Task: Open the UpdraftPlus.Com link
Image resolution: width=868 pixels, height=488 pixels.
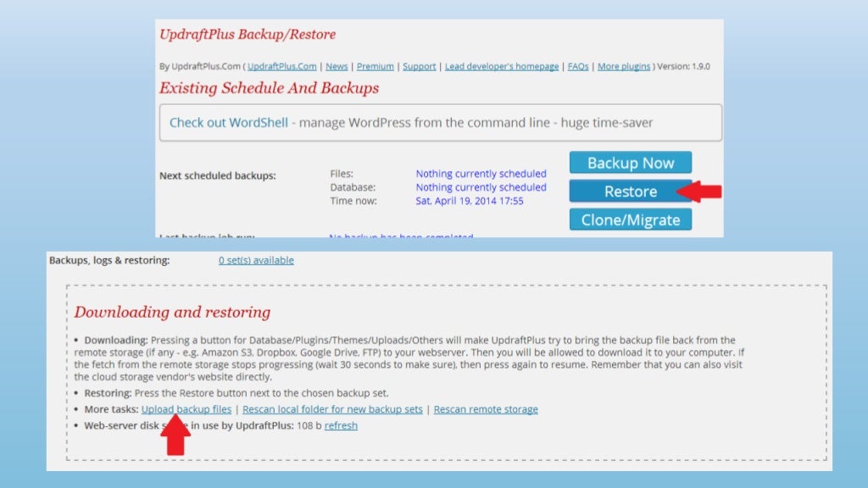Action: 281,66
